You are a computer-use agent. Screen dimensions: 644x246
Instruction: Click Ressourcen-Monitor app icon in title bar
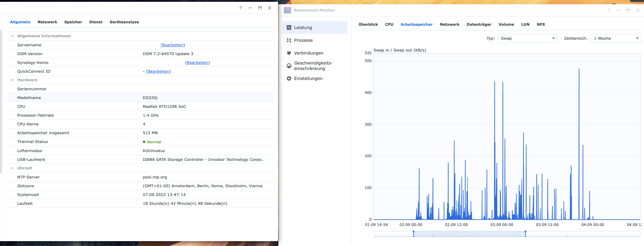coord(287,10)
